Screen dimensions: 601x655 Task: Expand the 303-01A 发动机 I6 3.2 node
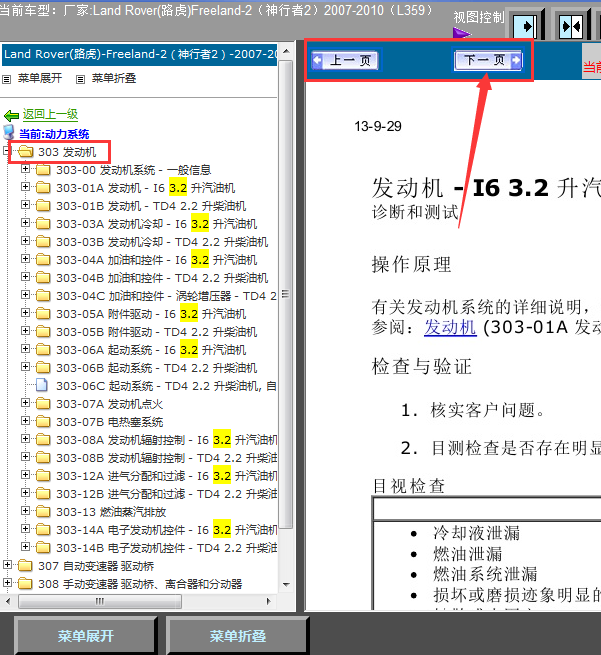tap(25, 187)
